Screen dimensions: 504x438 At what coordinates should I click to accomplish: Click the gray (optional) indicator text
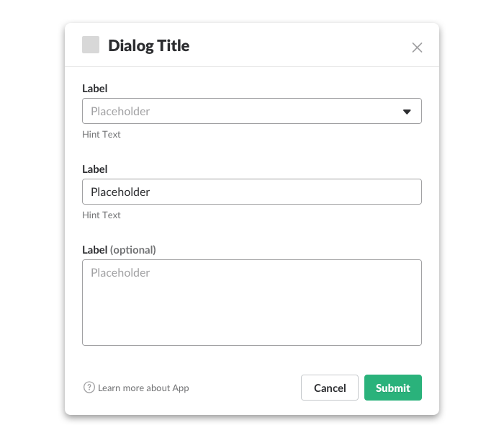pyautogui.click(x=133, y=250)
